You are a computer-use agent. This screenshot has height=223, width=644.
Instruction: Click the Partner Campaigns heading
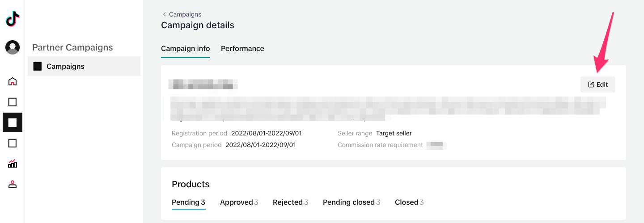pyautogui.click(x=72, y=47)
